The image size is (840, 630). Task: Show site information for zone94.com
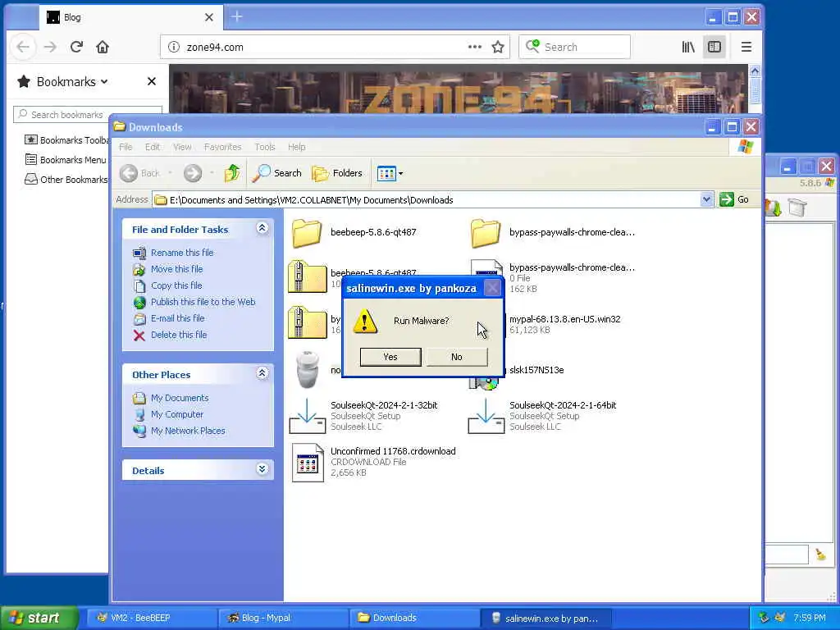click(x=174, y=47)
